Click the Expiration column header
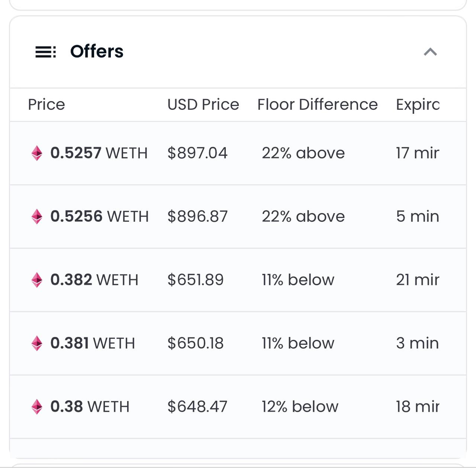The image size is (476, 469). pyautogui.click(x=418, y=105)
